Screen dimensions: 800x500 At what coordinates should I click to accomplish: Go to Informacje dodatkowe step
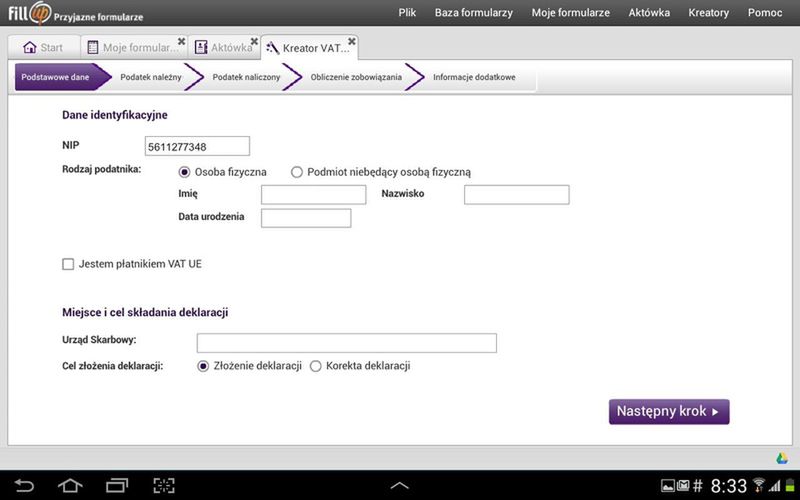pos(474,77)
